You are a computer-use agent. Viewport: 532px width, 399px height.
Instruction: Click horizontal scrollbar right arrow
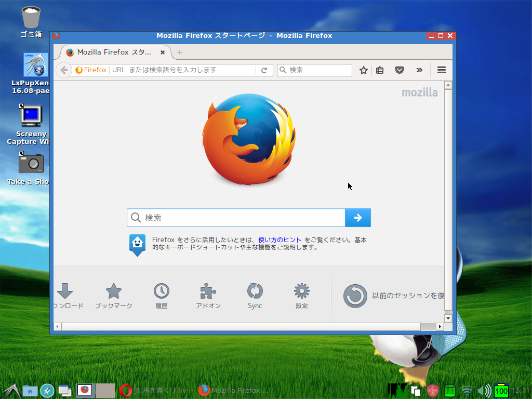[x=440, y=326]
